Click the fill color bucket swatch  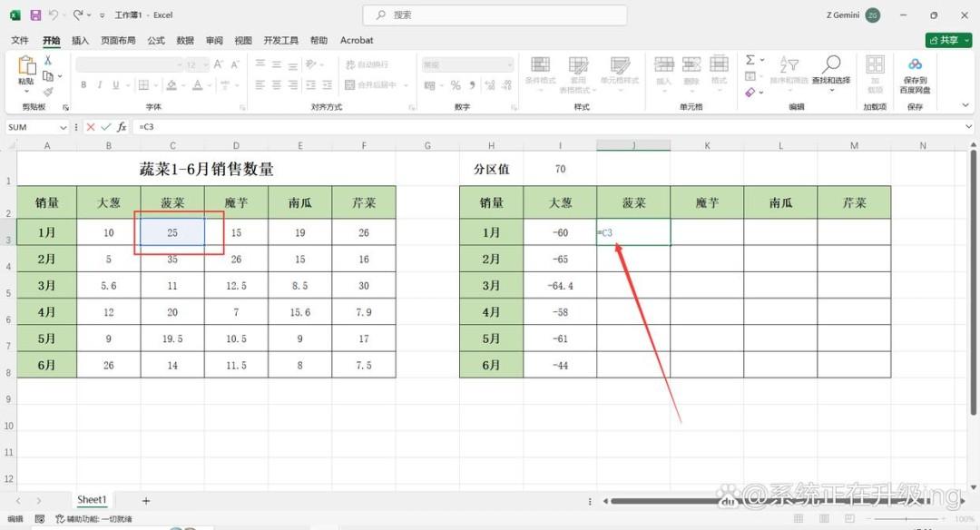(x=171, y=85)
